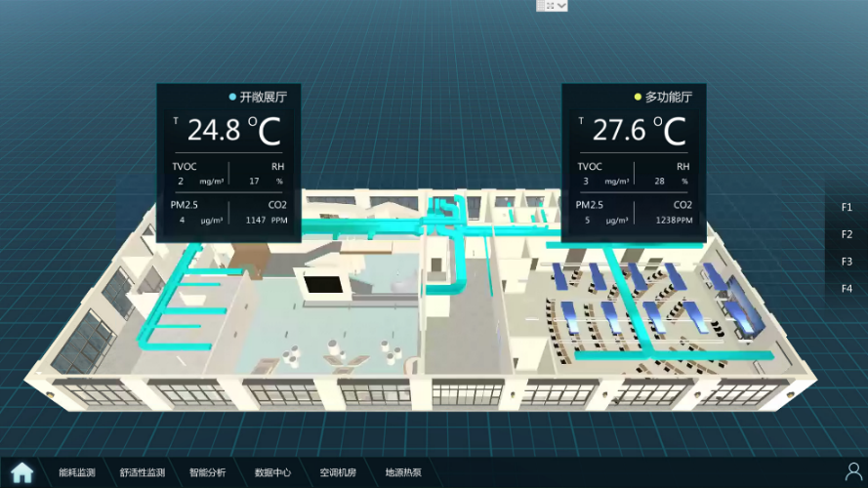This screenshot has height=488, width=868.
Task: Open the 数据中心 page
Action: click(x=272, y=473)
